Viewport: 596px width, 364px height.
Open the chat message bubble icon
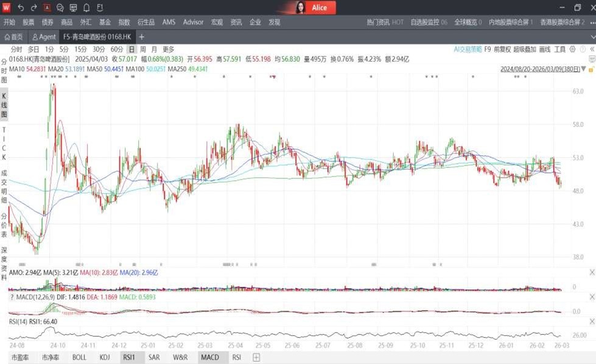(x=60, y=8)
